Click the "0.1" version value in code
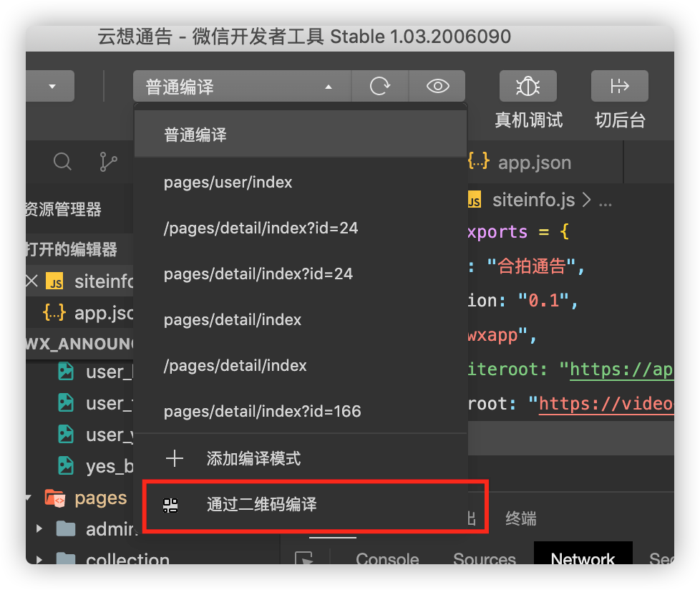Screen dimensions: 700x590 click(x=544, y=301)
